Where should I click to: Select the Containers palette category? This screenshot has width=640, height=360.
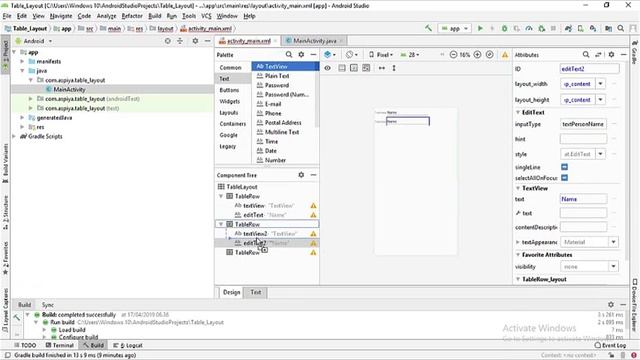pyautogui.click(x=233, y=124)
